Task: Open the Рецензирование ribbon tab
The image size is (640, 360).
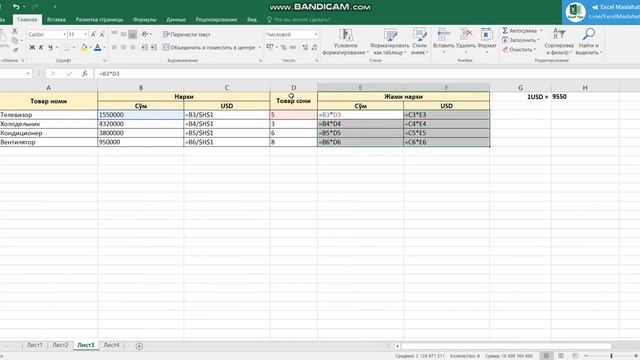Action: 216,20
